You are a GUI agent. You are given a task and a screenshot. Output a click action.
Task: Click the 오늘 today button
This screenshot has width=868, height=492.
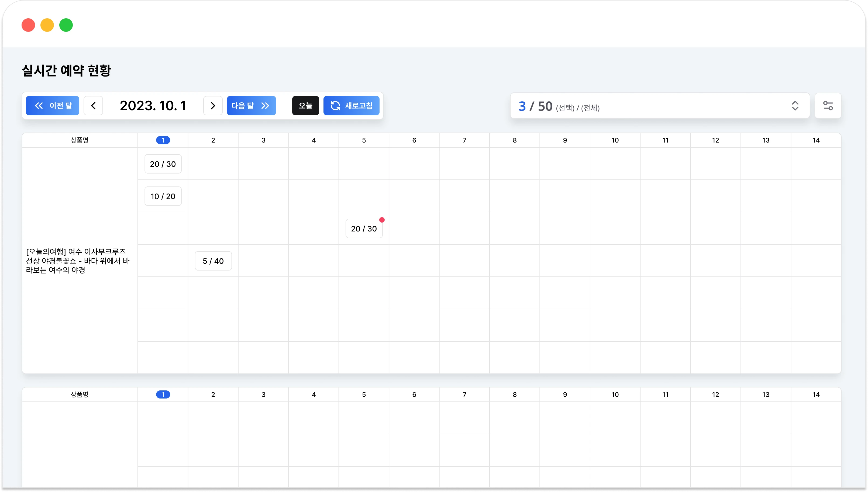305,106
